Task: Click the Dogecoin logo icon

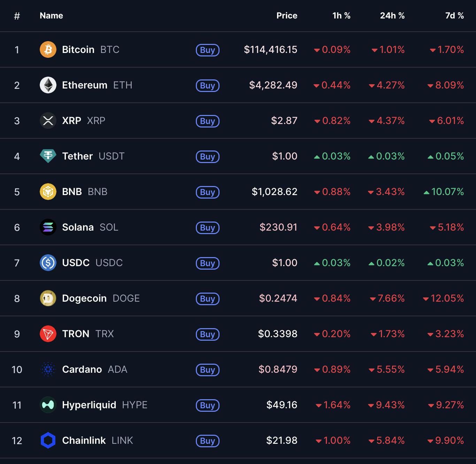Action: 48,298
